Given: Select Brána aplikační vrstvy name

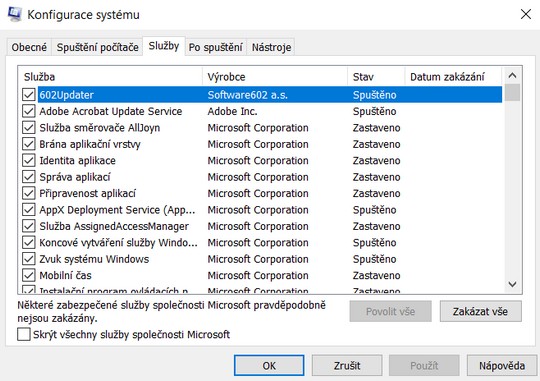Looking at the screenshot, I should [x=90, y=144].
